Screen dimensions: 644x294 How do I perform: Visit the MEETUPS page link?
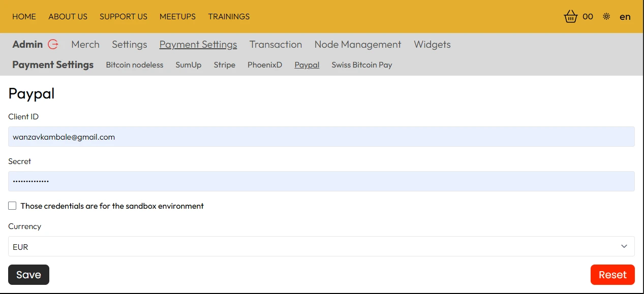177,17
